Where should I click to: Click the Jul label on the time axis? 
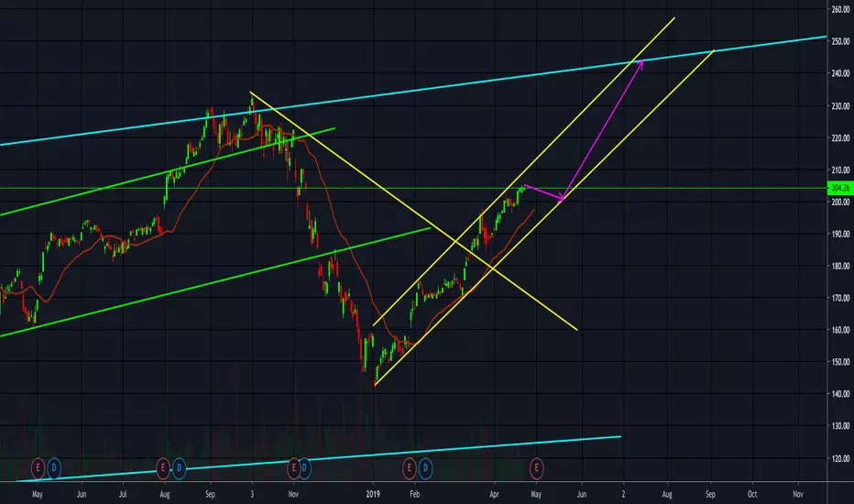(x=123, y=494)
